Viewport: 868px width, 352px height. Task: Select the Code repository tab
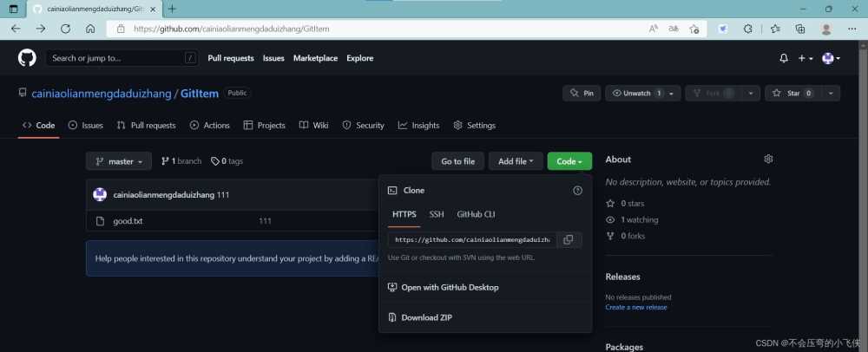39,126
